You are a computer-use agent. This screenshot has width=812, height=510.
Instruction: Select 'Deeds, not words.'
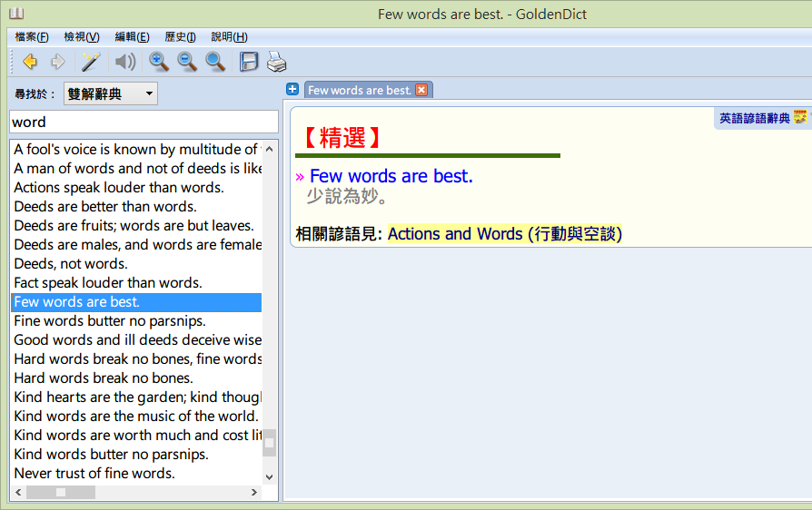click(136, 264)
